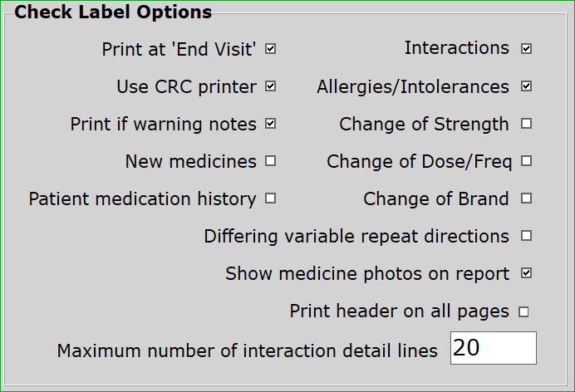Uncheck the Interactions checkbox
The image size is (575, 392).
pyautogui.click(x=527, y=49)
